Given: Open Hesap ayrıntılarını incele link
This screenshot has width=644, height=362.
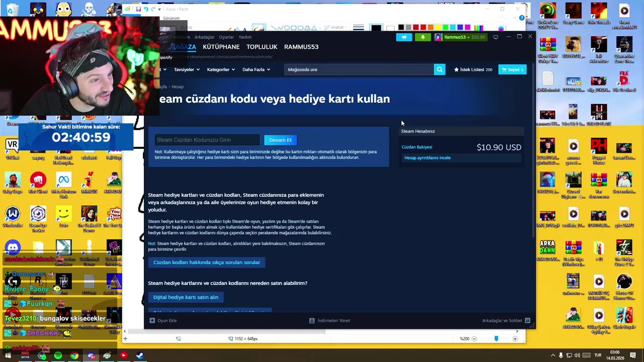Looking at the screenshot, I should click(427, 158).
